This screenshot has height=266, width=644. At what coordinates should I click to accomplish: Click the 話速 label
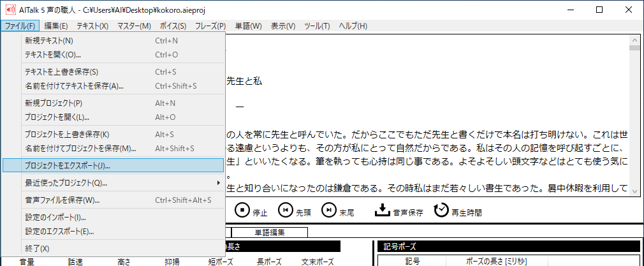pyautogui.click(x=76, y=262)
